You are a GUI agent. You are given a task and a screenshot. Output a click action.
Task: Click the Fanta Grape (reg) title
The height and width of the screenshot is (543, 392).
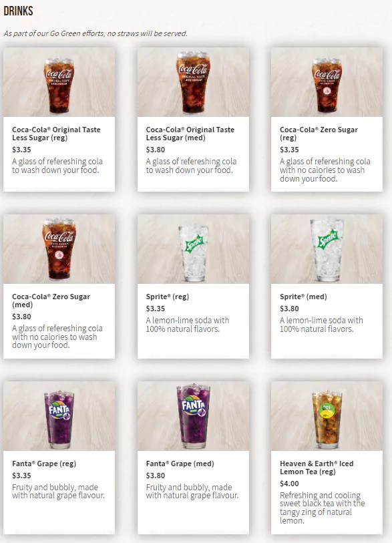pos(44,464)
